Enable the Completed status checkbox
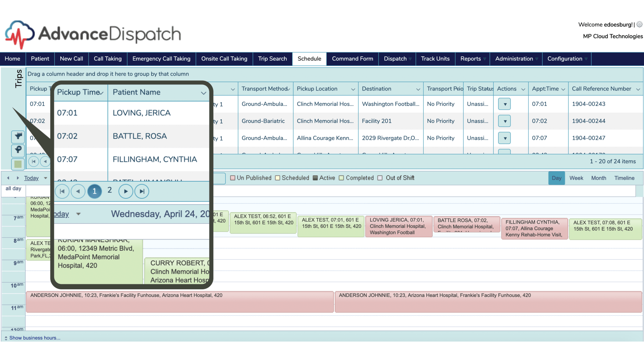The image size is (644, 362). [x=341, y=178]
